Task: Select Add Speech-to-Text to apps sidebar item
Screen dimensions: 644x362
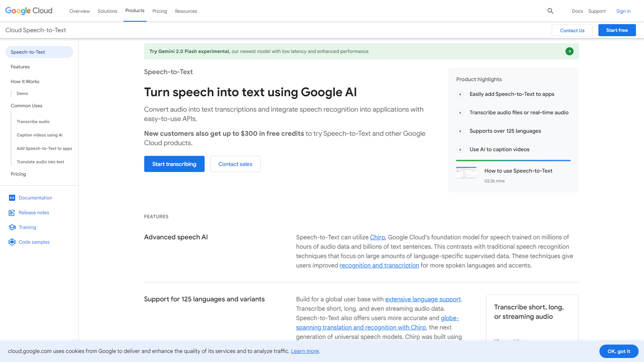Action: (44, 148)
